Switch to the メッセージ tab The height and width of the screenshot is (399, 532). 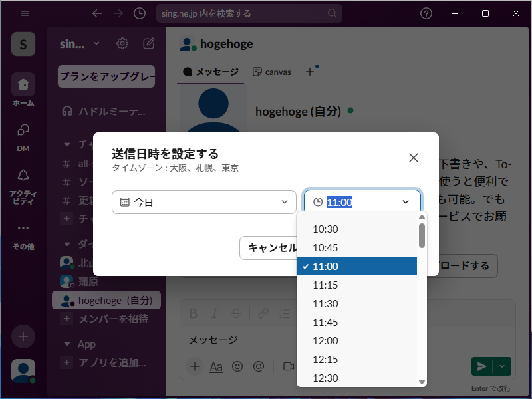click(x=210, y=72)
